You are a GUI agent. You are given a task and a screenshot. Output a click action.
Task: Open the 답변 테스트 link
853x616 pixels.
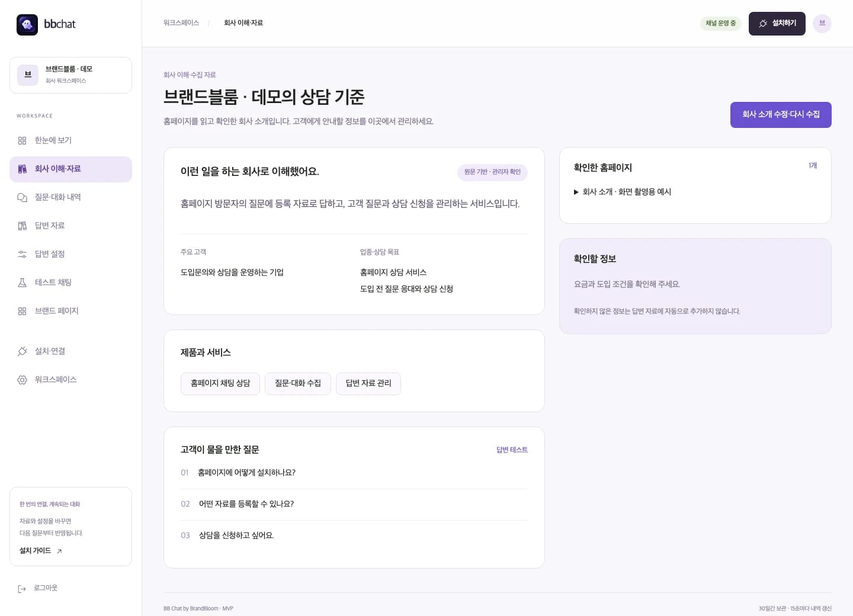coord(512,450)
